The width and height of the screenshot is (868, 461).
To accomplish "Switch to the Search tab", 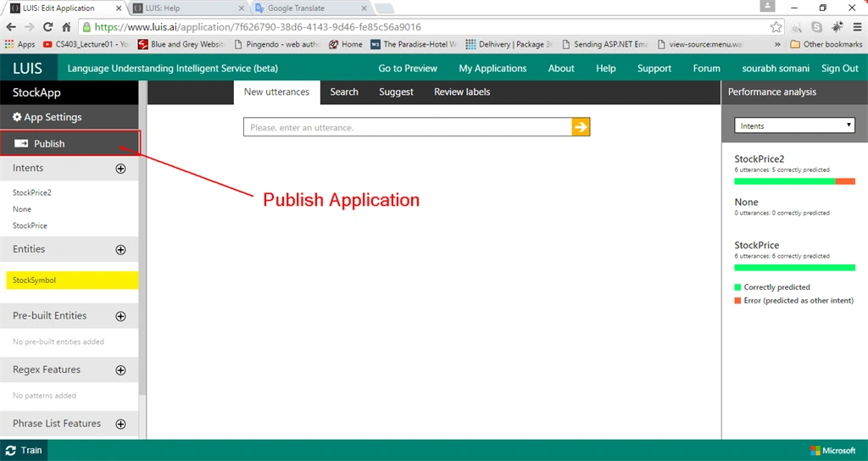I will tap(344, 92).
